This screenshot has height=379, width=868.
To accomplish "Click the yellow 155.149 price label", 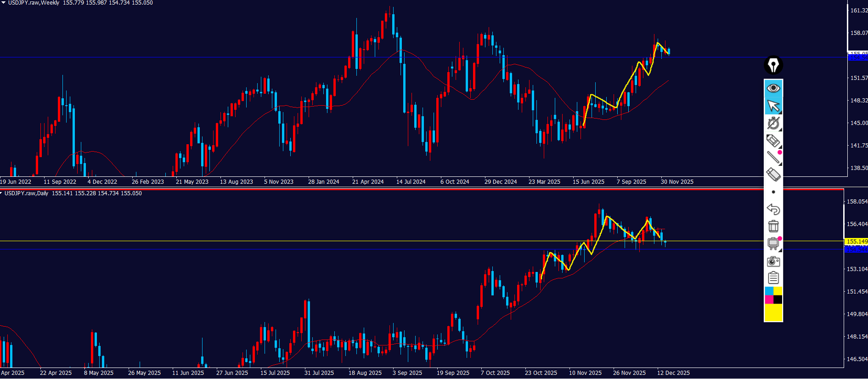I will click(857, 241).
